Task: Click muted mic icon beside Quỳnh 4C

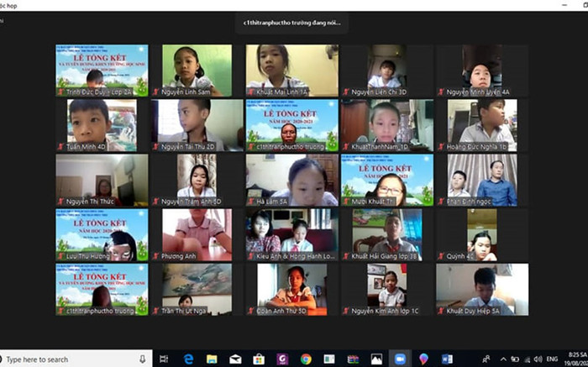Action: tap(441, 256)
